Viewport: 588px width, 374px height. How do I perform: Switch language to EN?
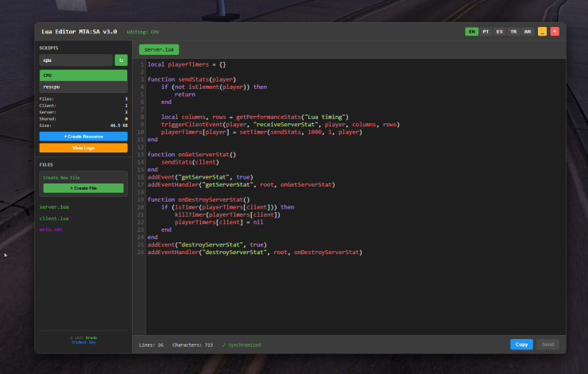click(x=472, y=31)
